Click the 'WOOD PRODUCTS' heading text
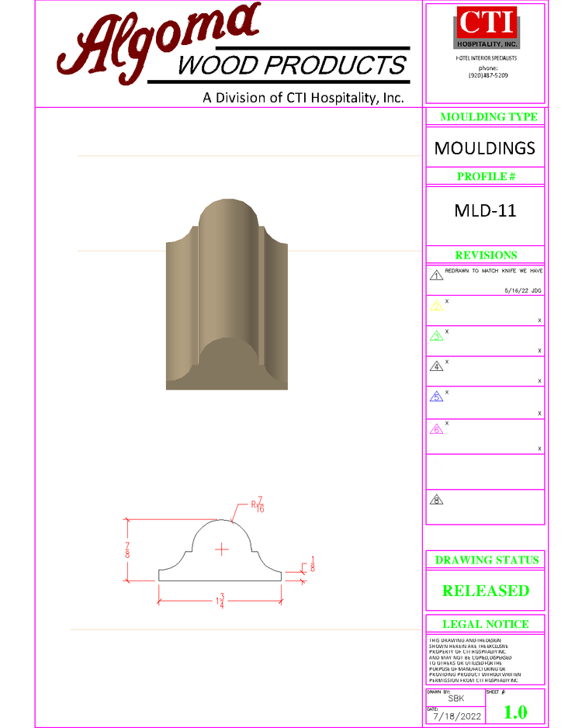The image size is (582, 728). 292,65
